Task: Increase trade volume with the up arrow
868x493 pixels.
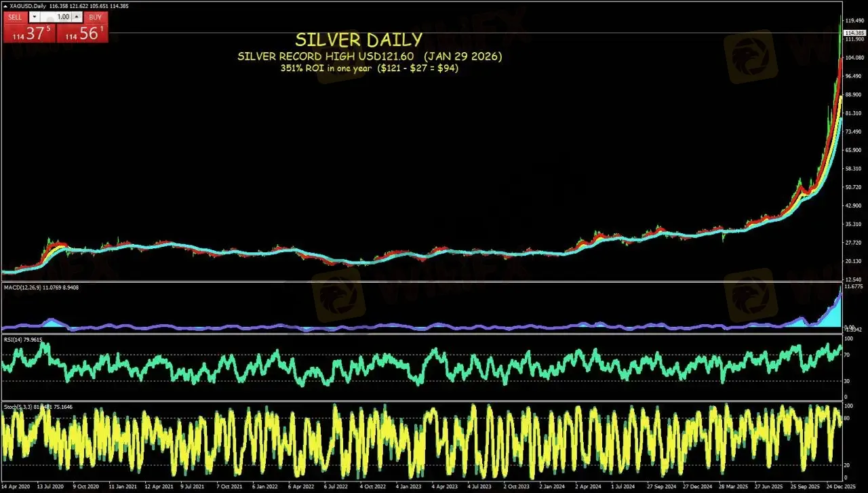Action: (77, 17)
